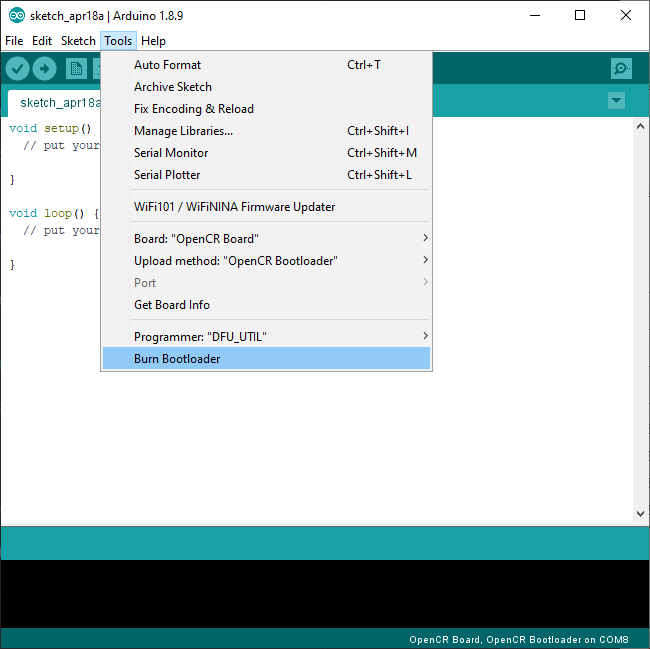Expand the Upload method submenu

pyautogui.click(x=266, y=261)
